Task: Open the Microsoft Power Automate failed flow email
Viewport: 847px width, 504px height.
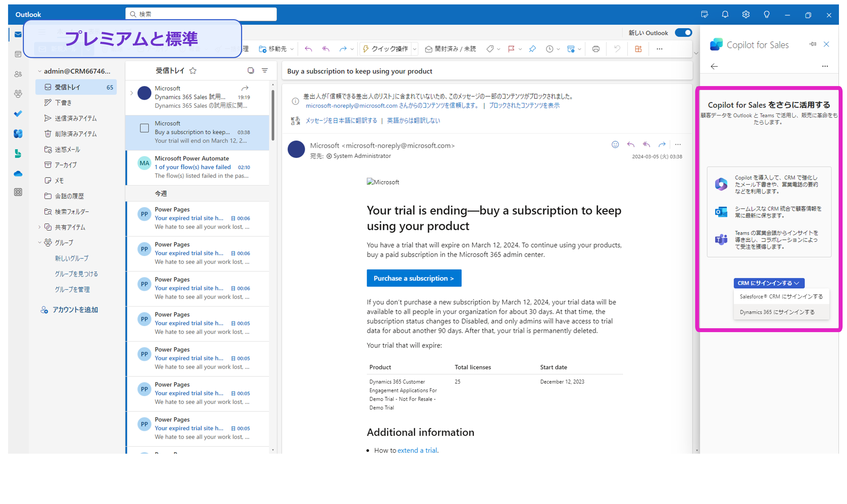Action: [197, 167]
